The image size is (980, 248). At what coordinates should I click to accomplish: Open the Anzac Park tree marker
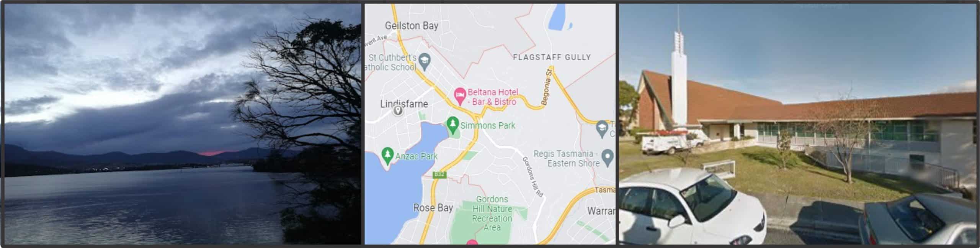coord(388,156)
